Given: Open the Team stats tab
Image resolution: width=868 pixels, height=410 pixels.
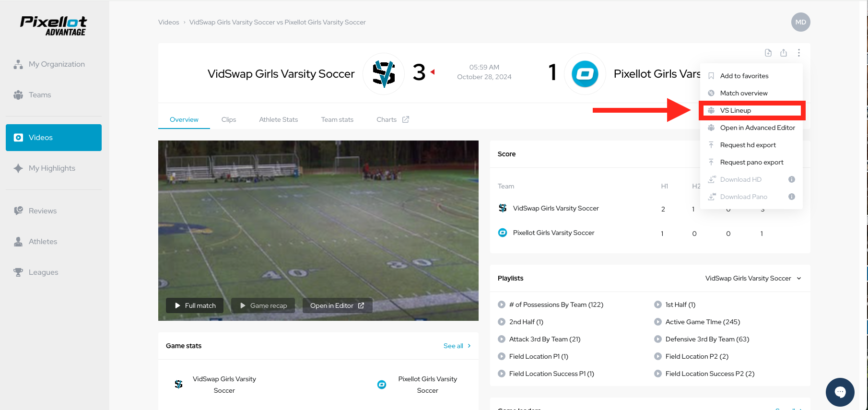Looking at the screenshot, I should pos(337,119).
